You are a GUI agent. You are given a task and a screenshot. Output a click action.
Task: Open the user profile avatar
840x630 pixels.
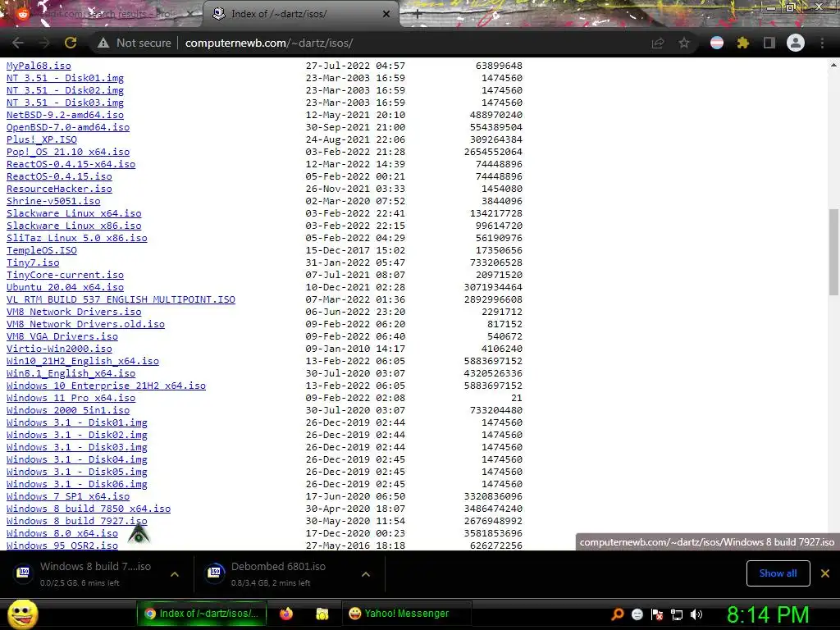click(x=796, y=43)
